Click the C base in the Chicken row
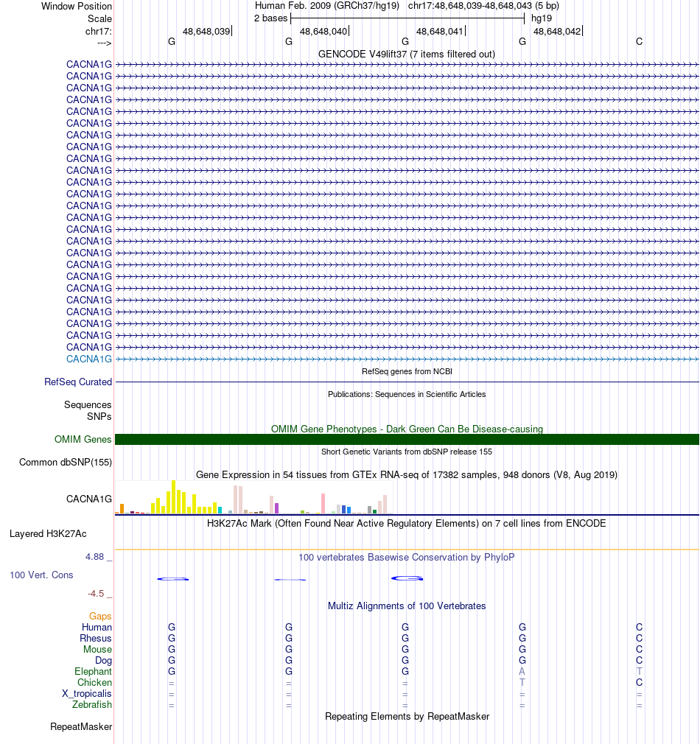The image size is (700, 744). pyautogui.click(x=640, y=682)
